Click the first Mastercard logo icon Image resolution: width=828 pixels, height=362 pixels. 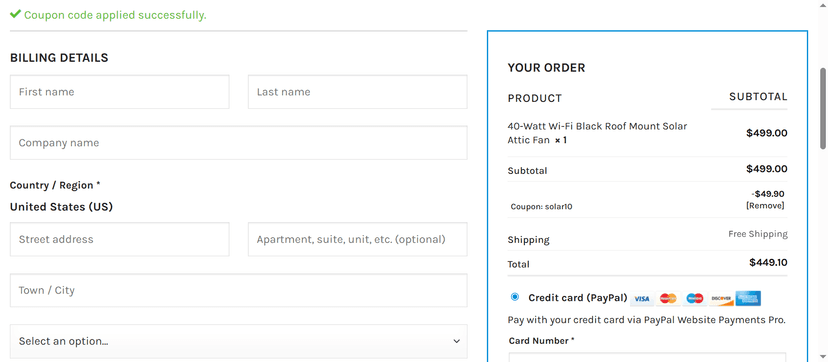[668, 299]
